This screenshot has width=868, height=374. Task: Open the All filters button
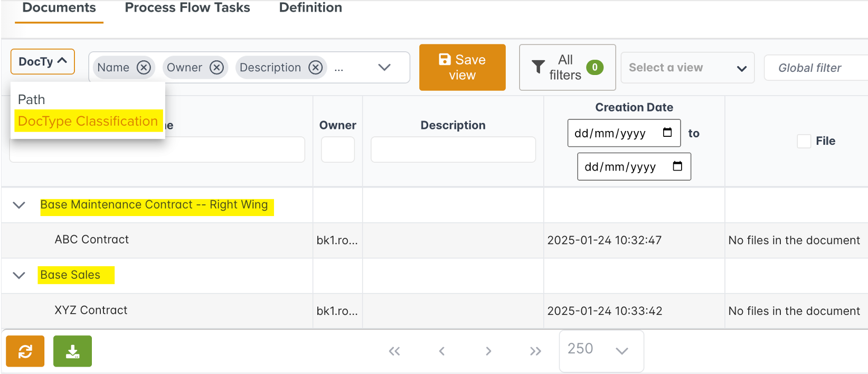pos(567,68)
